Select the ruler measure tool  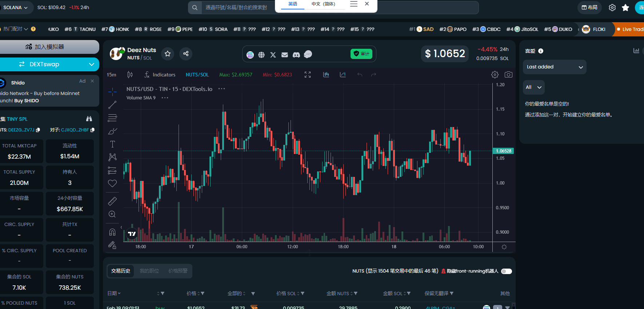pyautogui.click(x=112, y=201)
